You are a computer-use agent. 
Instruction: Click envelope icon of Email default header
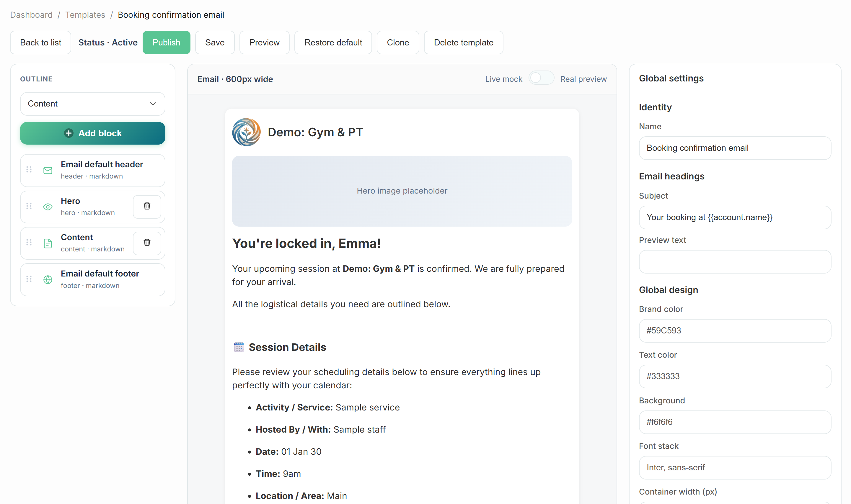[x=48, y=171]
